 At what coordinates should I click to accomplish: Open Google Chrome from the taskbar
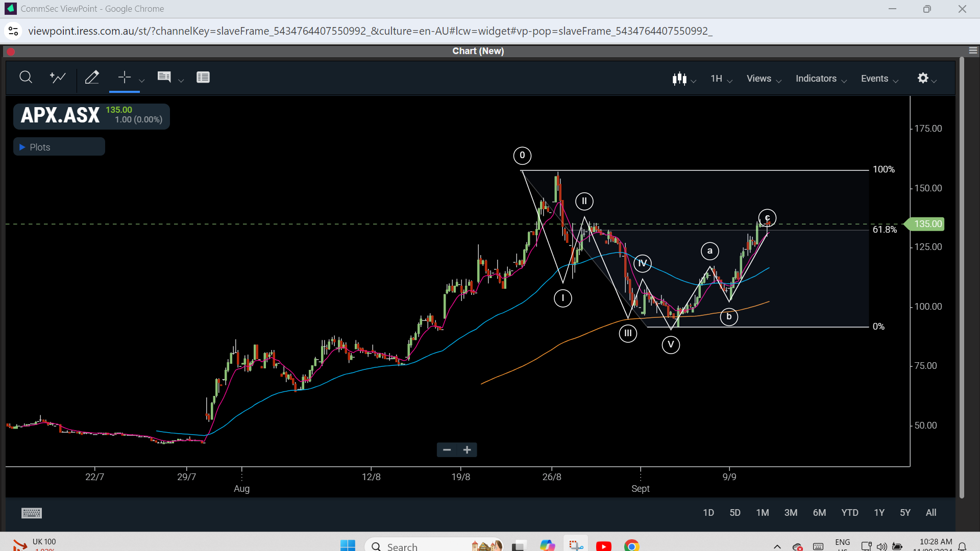632,546
